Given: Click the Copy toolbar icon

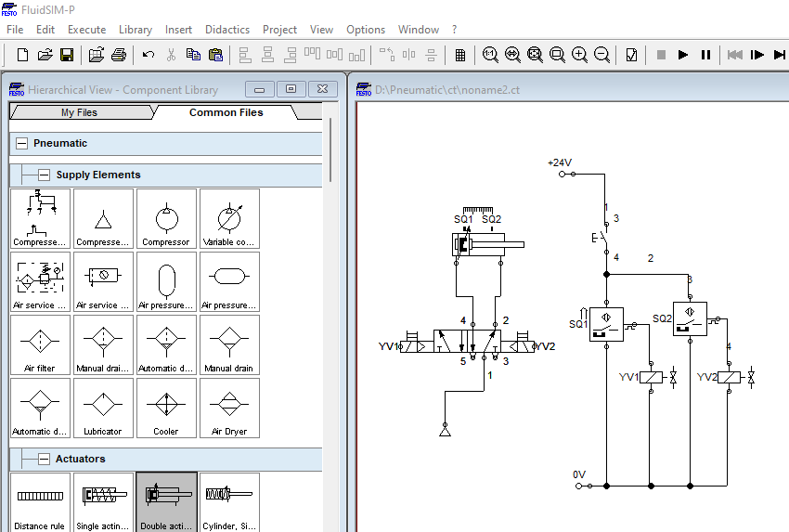Looking at the screenshot, I should [x=193, y=55].
